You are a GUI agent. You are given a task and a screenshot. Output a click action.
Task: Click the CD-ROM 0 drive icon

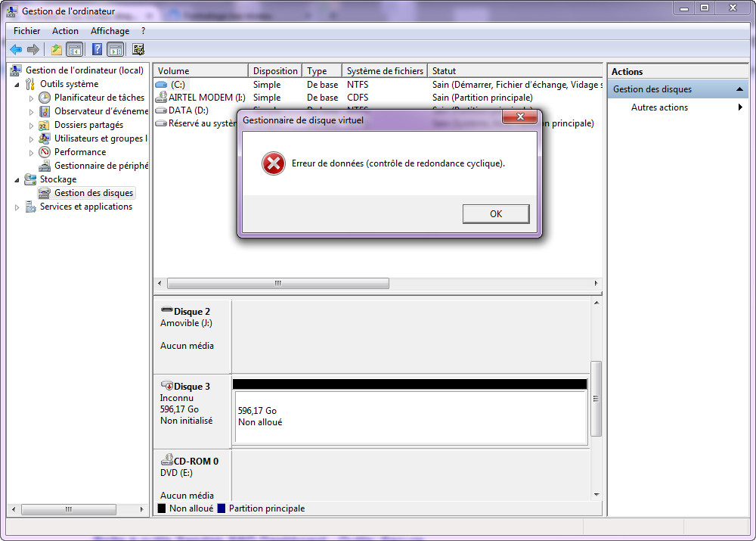coord(167,460)
